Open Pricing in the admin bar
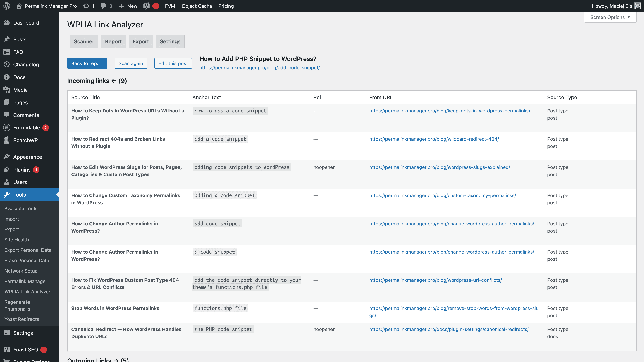 pos(226,6)
